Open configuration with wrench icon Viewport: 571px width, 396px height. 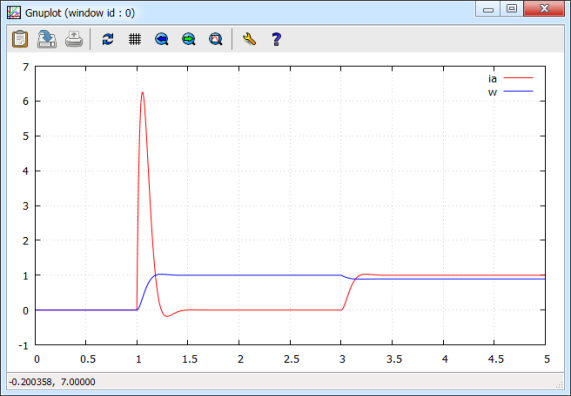pyautogui.click(x=249, y=39)
